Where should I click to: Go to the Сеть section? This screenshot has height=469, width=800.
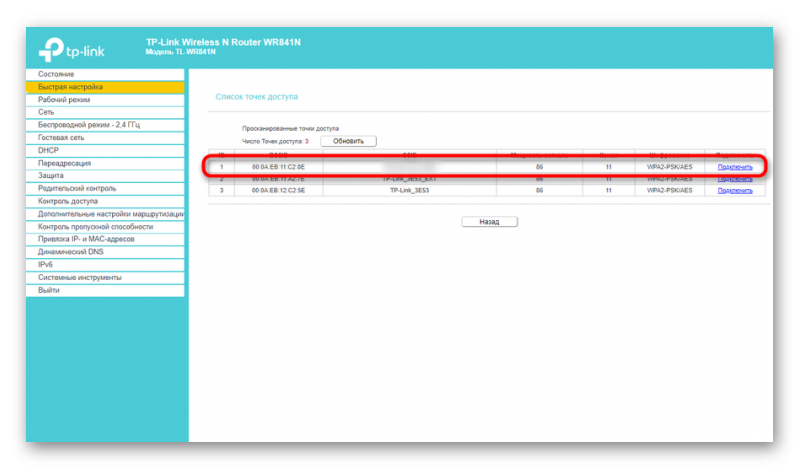coord(105,112)
